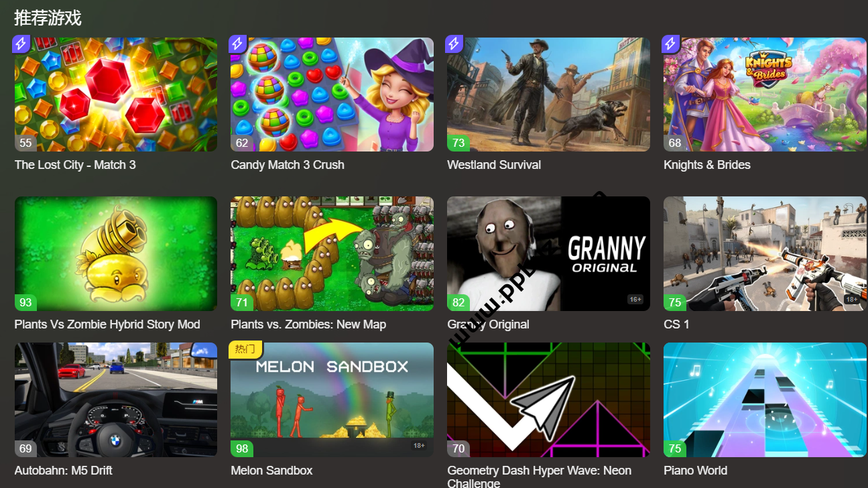Click the 16+ age label on Granny Original
The height and width of the screenshot is (488, 868).
click(x=635, y=299)
